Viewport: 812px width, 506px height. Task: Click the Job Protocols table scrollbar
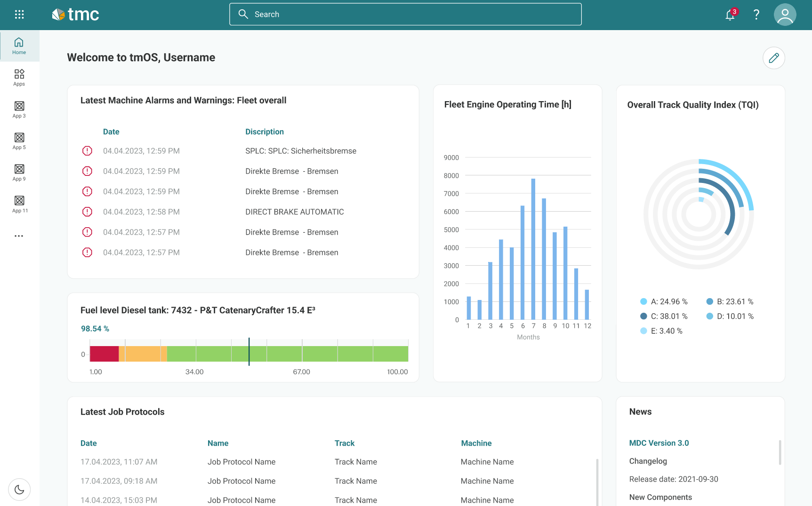coord(597,482)
